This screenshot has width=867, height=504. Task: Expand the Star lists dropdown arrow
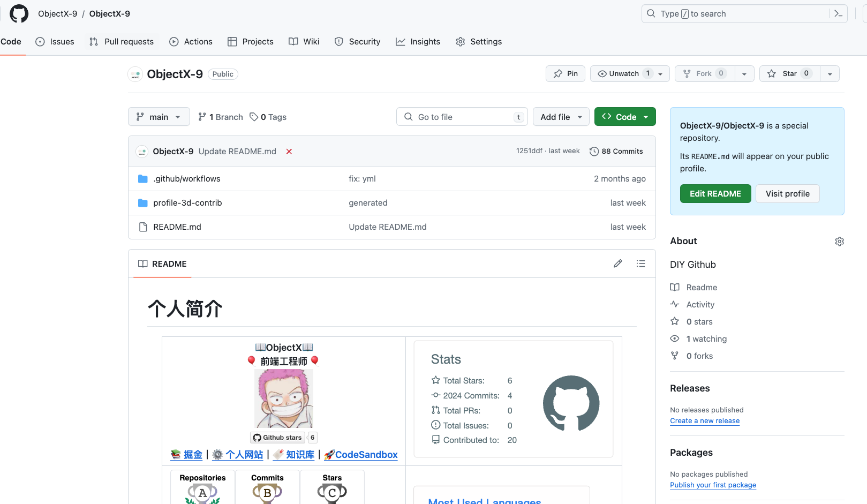(x=830, y=74)
